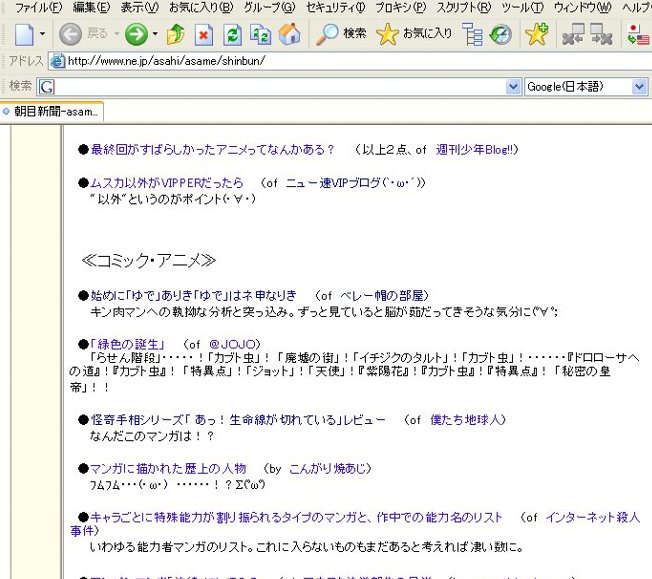
Task: Click the next tab window icon
Action: click(601, 34)
